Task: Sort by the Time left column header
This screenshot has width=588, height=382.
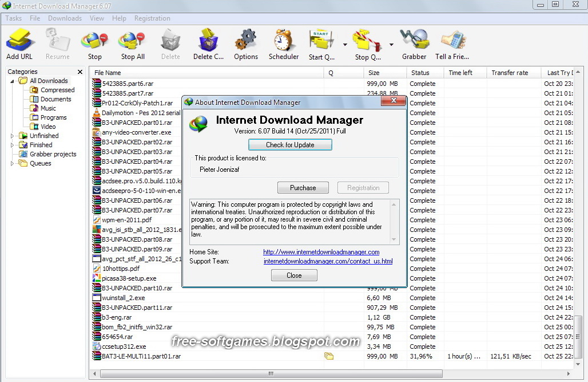Action: coord(466,73)
